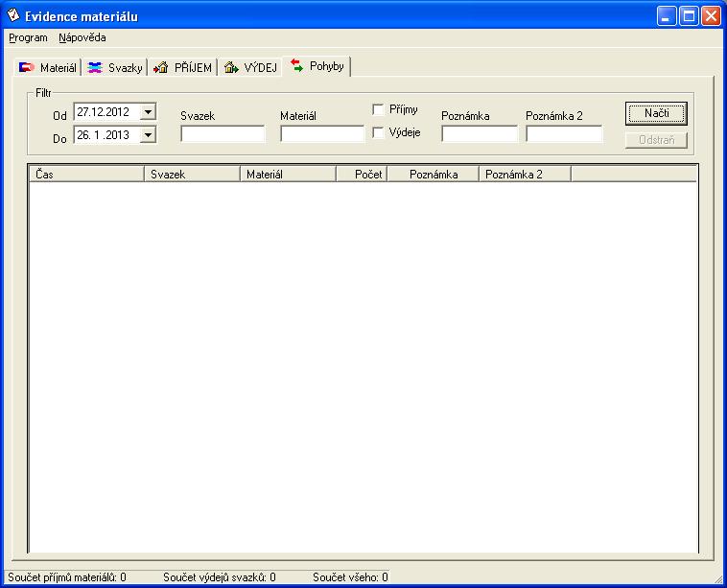
Task: Click the Poznámka 2 column header
Action: point(525,175)
